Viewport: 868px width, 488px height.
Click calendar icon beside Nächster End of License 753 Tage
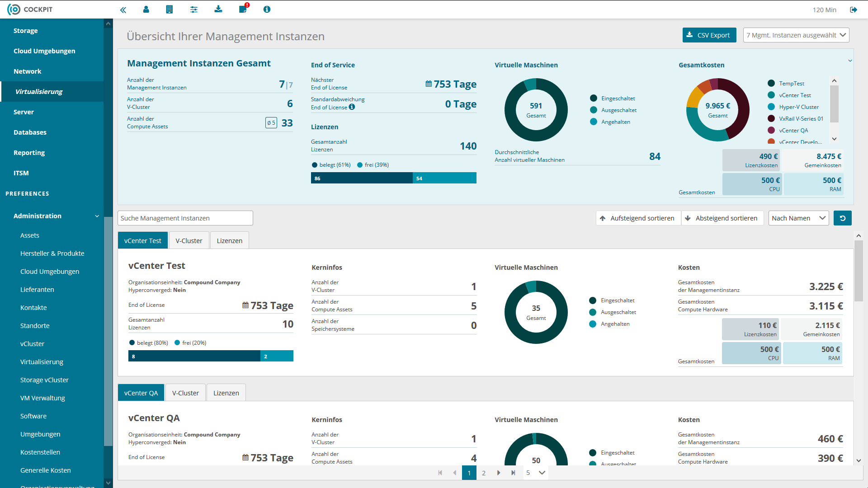(x=429, y=84)
